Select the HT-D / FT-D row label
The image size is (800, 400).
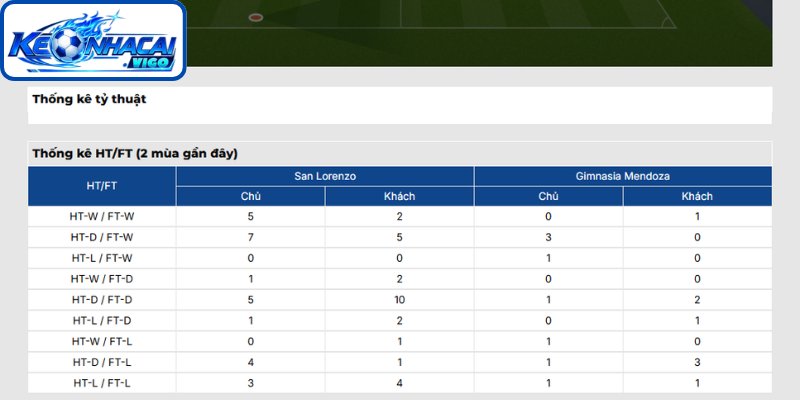click(102, 300)
